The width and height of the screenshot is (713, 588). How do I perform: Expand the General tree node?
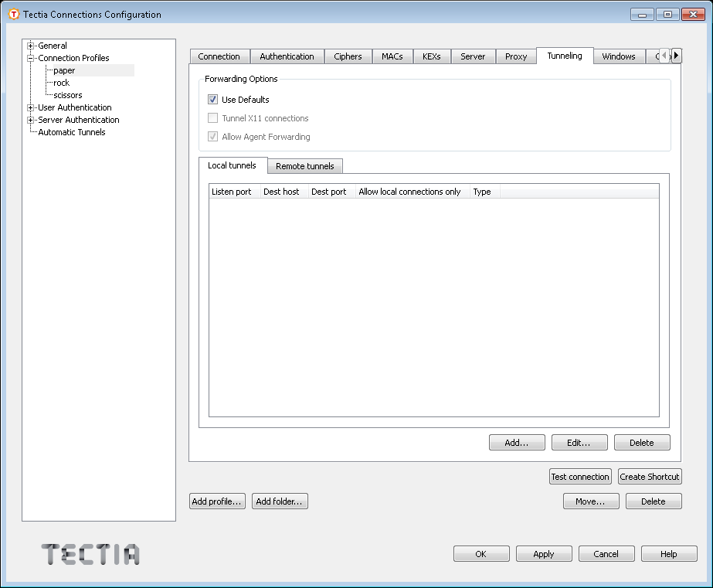tap(31, 46)
